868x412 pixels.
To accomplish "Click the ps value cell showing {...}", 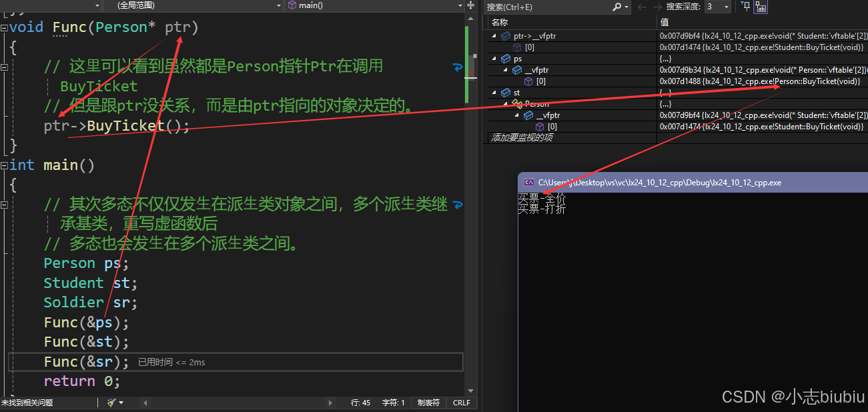I will [763, 59].
